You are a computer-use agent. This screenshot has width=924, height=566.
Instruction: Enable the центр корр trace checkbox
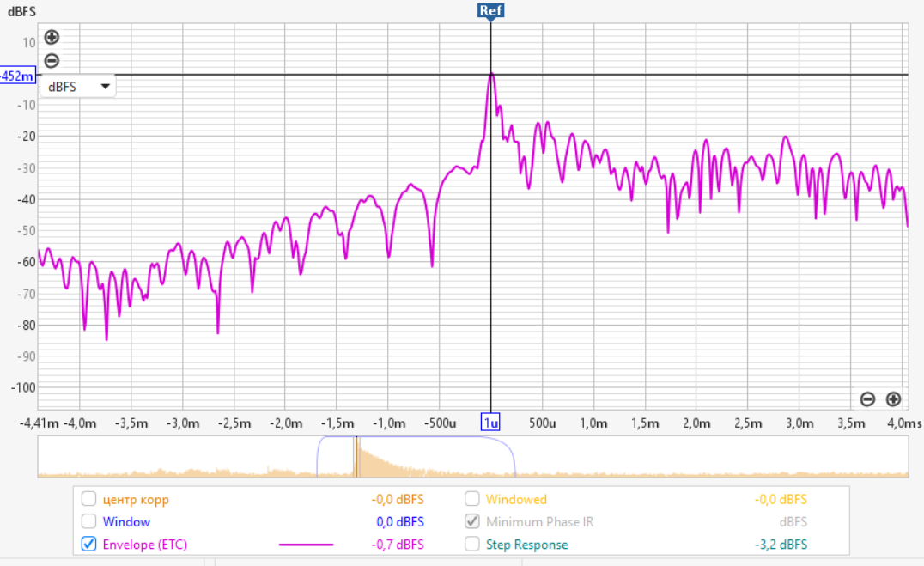click(88, 499)
